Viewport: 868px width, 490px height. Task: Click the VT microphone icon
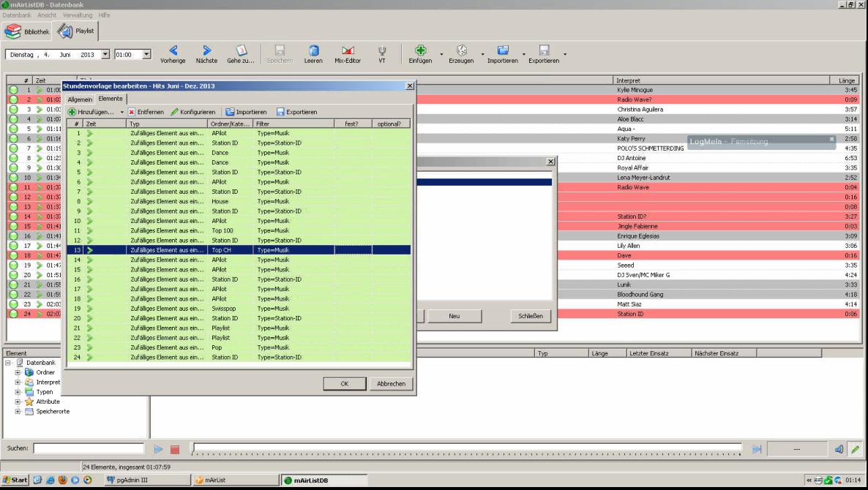tap(381, 50)
